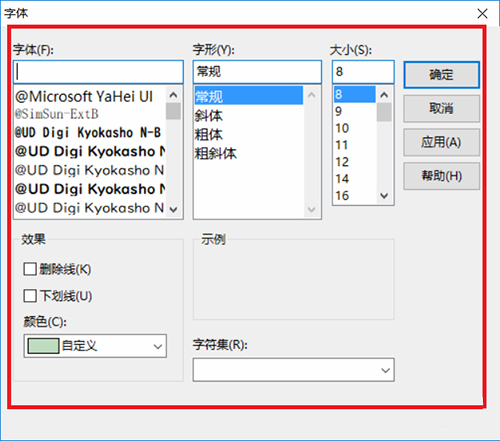
Task: Click the 大小(S) size input field
Action: point(363,72)
